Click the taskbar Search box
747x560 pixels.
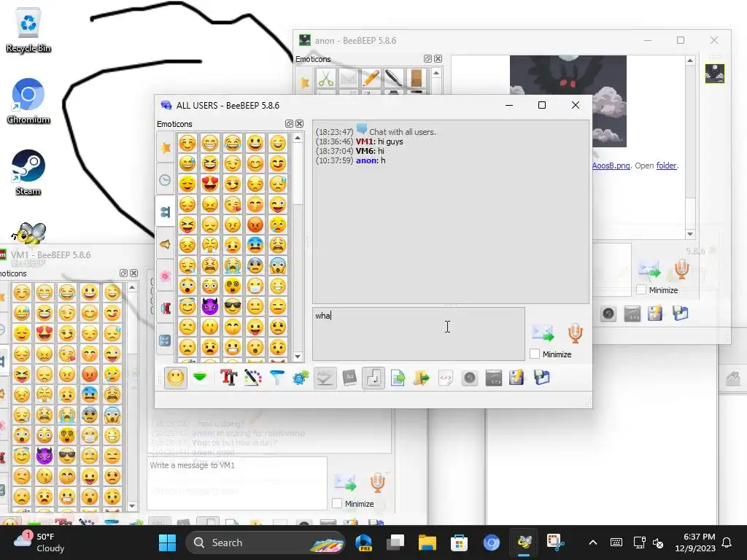[x=266, y=542]
